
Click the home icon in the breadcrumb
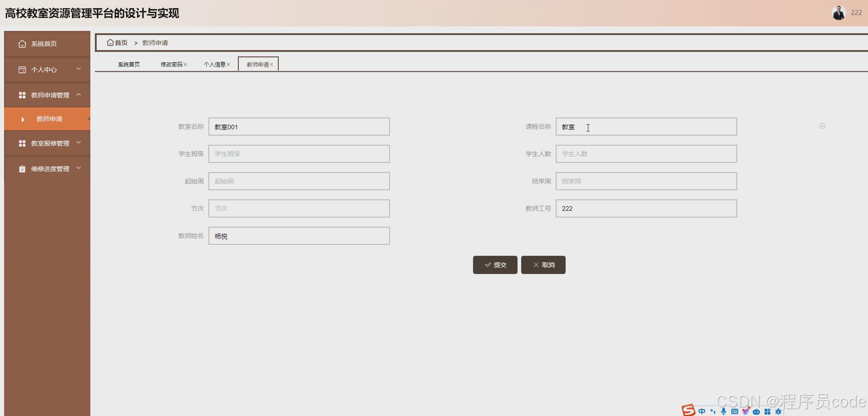[x=110, y=42]
